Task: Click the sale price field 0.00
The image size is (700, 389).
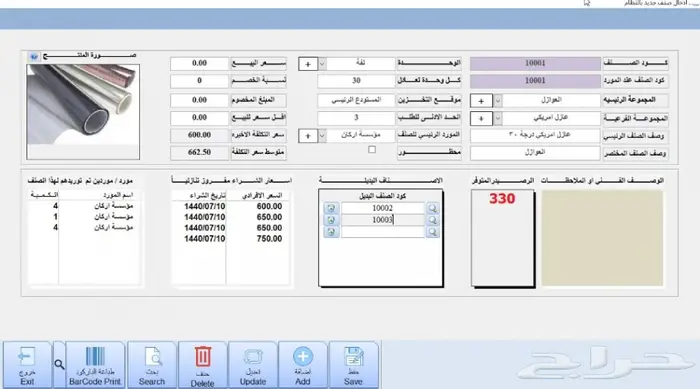Action: 199,63
